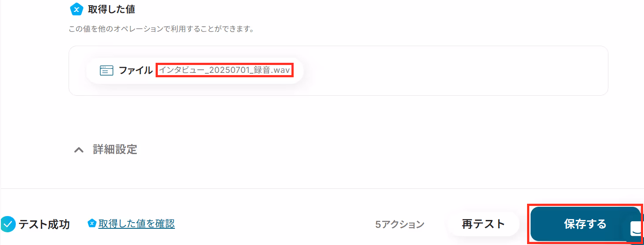Click the blue pentagon icon beside 取得した値 heading
This screenshot has height=245, width=644.
click(77, 9)
